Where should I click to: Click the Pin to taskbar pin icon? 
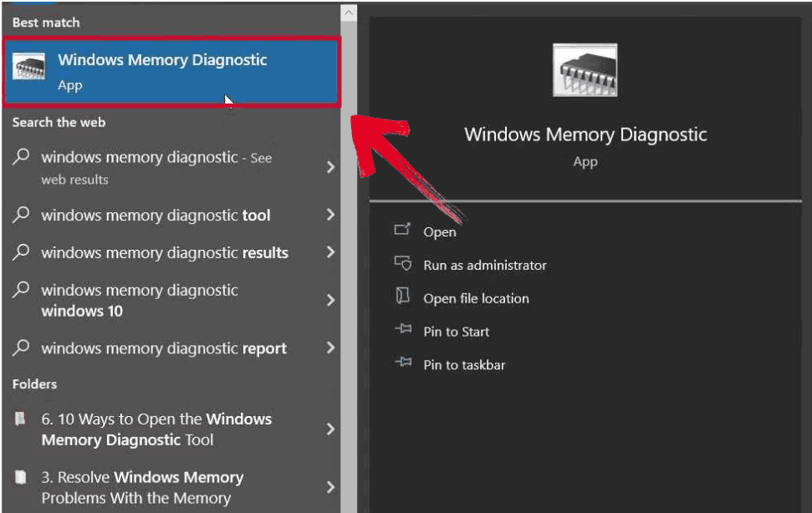point(403,362)
